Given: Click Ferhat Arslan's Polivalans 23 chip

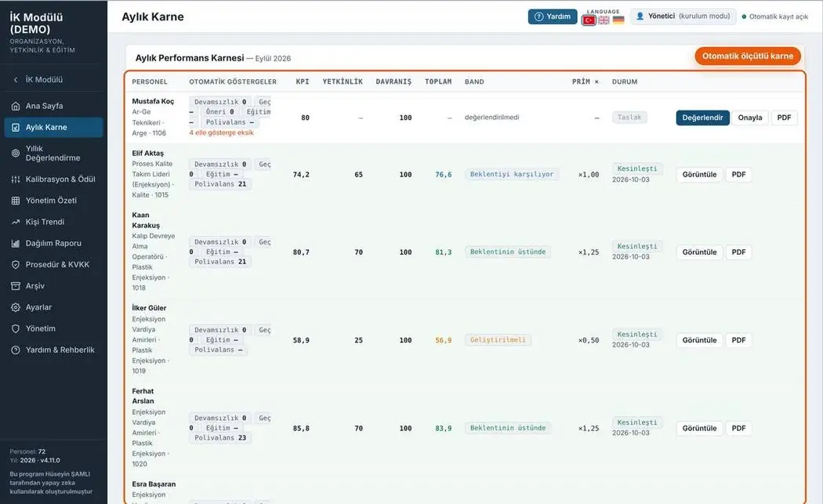Looking at the screenshot, I should coord(220,438).
